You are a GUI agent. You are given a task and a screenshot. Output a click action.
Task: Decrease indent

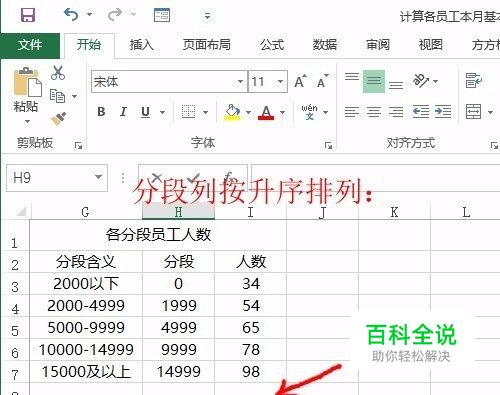421,112
